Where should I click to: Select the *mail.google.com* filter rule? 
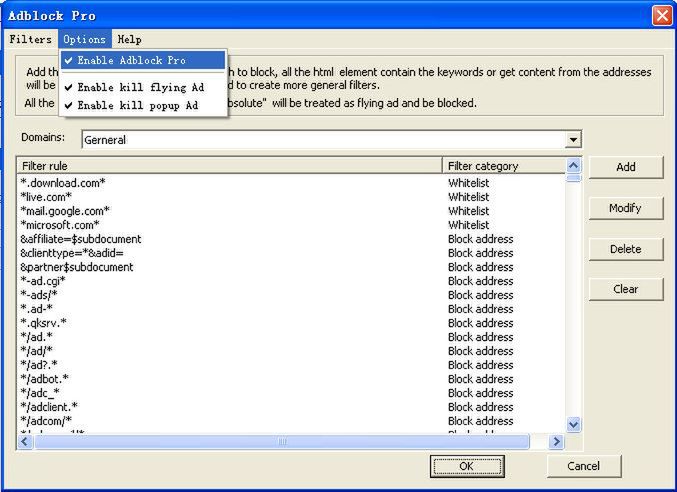click(x=65, y=211)
